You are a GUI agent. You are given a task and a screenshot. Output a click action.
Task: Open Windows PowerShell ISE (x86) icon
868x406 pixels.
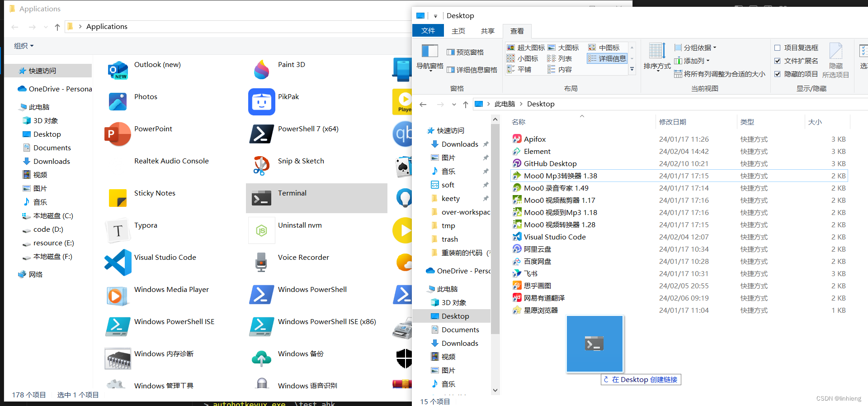[x=262, y=327]
